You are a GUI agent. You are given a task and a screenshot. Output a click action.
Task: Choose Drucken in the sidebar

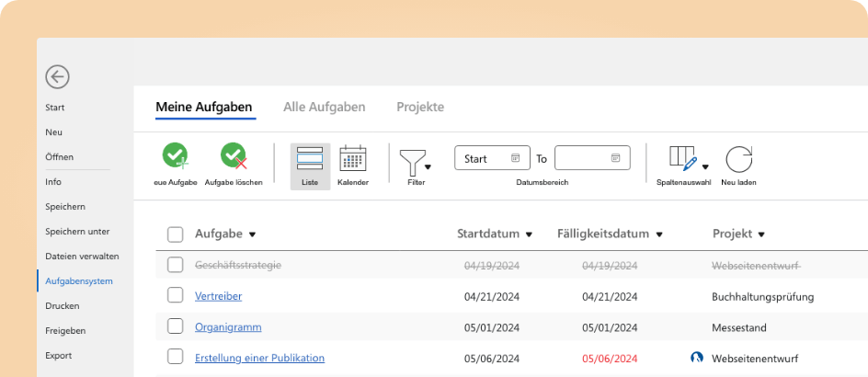click(63, 305)
